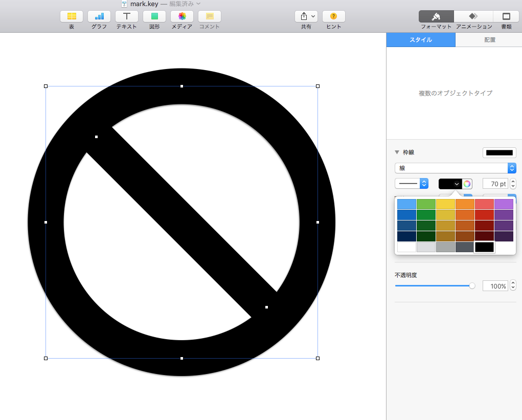Add a text box with テキスト
522x420 pixels.
[127, 16]
